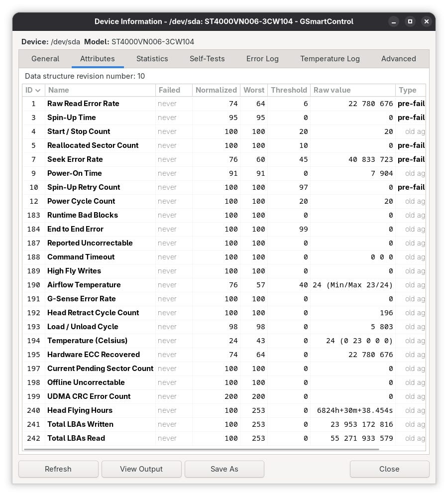Screen dimensions: 448x496
Task: Select the Temperature (Celsius) attribute row
Action: pyautogui.click(x=87, y=341)
